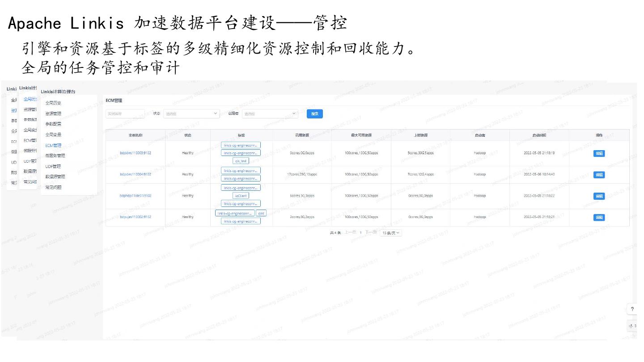
Task: Go to 参数配置 in the front sidebar
Action: [x=53, y=124]
